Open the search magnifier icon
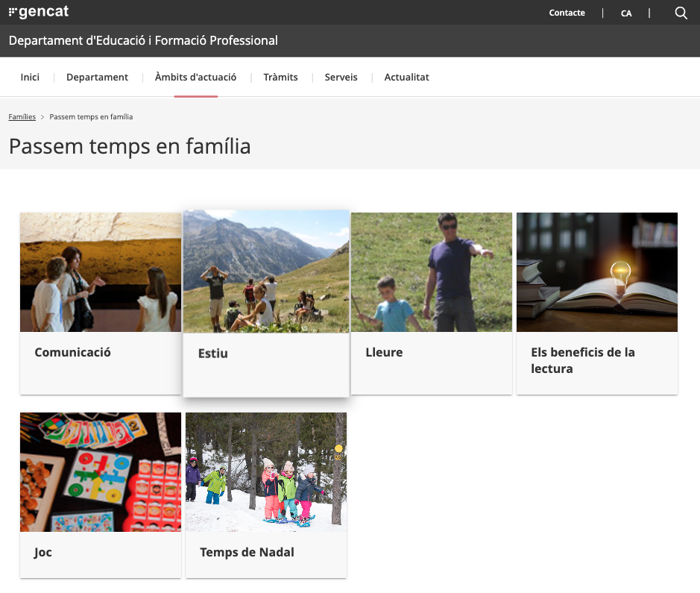The image size is (700, 593). pos(681,13)
